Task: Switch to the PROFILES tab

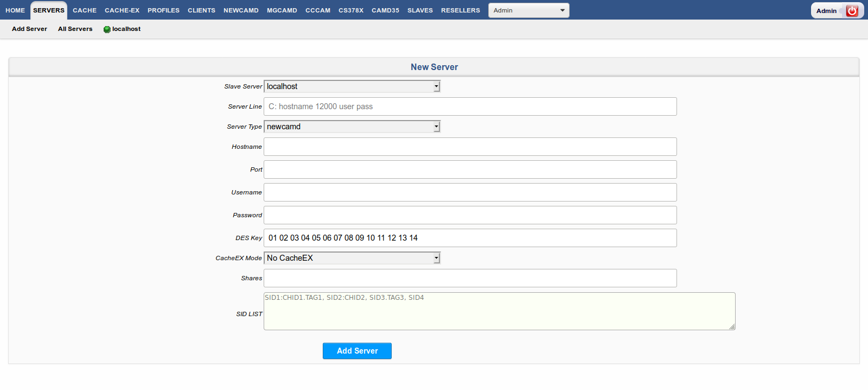Action: pos(163,10)
